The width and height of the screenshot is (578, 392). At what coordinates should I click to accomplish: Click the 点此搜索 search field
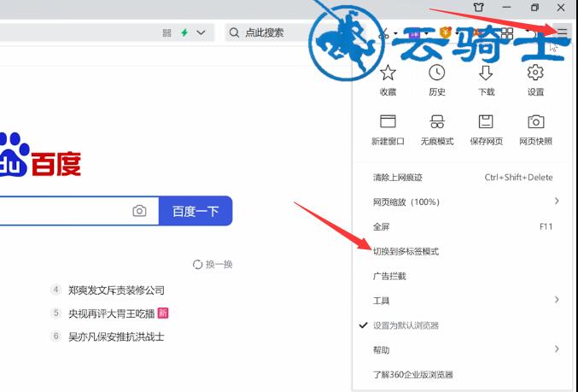click(269, 32)
